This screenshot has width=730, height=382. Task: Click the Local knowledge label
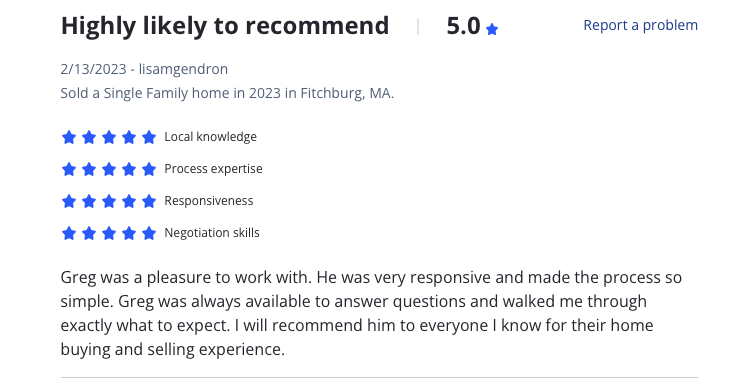pyautogui.click(x=210, y=137)
